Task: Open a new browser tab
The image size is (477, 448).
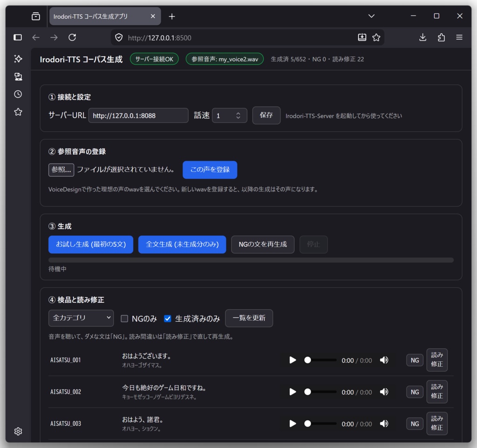Action: point(172,16)
